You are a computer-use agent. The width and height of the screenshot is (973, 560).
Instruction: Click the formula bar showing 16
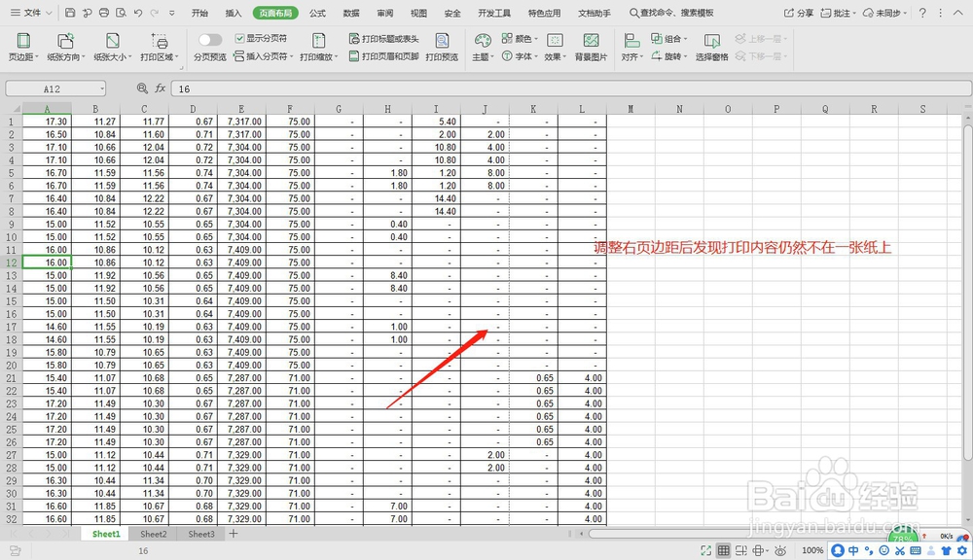pos(571,88)
